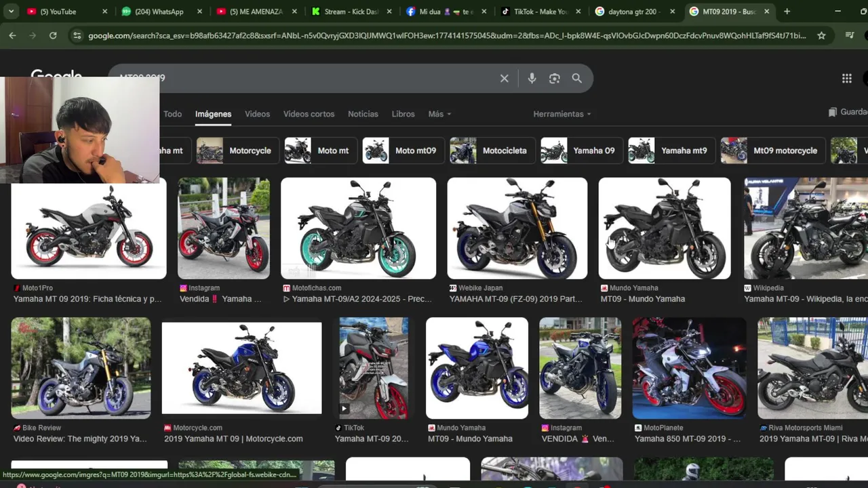868x488 pixels.
Task: Open the Motofichas teal-wheel MT-09 image
Action: tap(358, 228)
